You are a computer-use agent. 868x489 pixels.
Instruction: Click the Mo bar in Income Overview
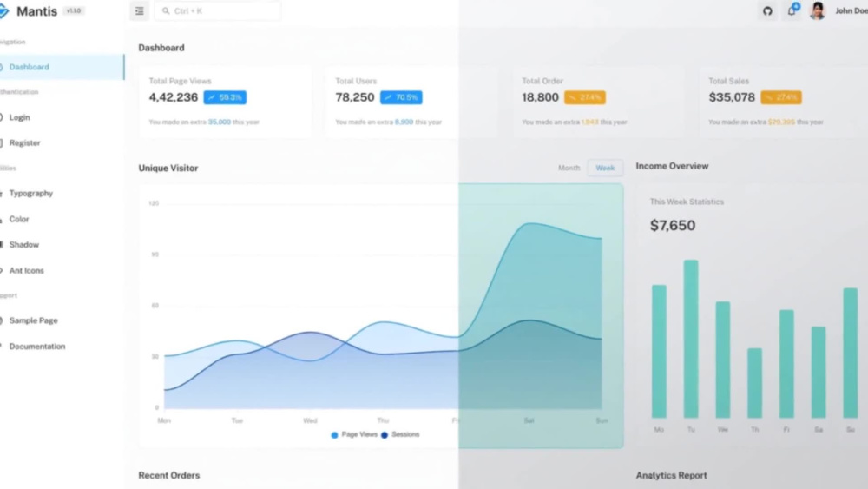659,351
